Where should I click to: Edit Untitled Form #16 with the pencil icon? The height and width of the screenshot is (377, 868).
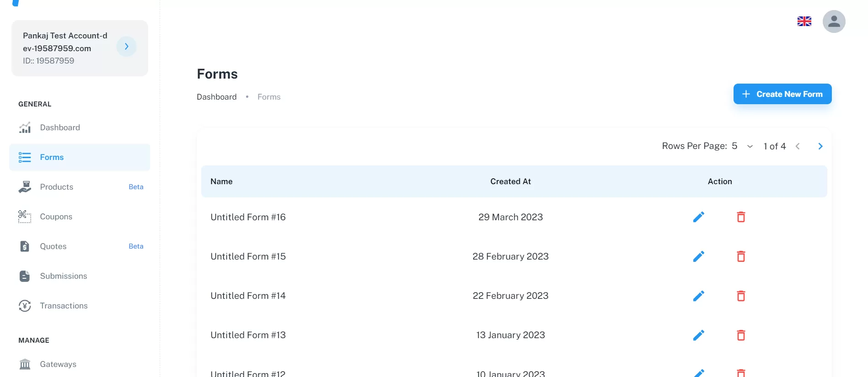pyautogui.click(x=698, y=217)
